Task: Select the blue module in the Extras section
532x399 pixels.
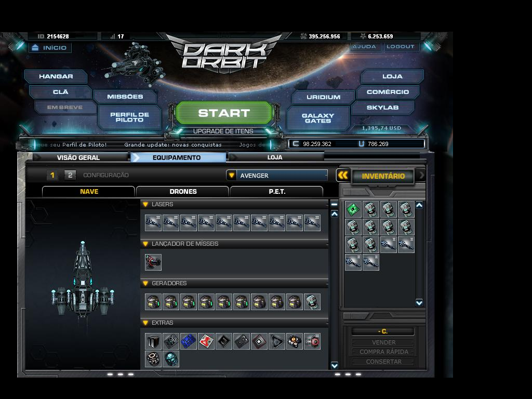Action: [189, 341]
